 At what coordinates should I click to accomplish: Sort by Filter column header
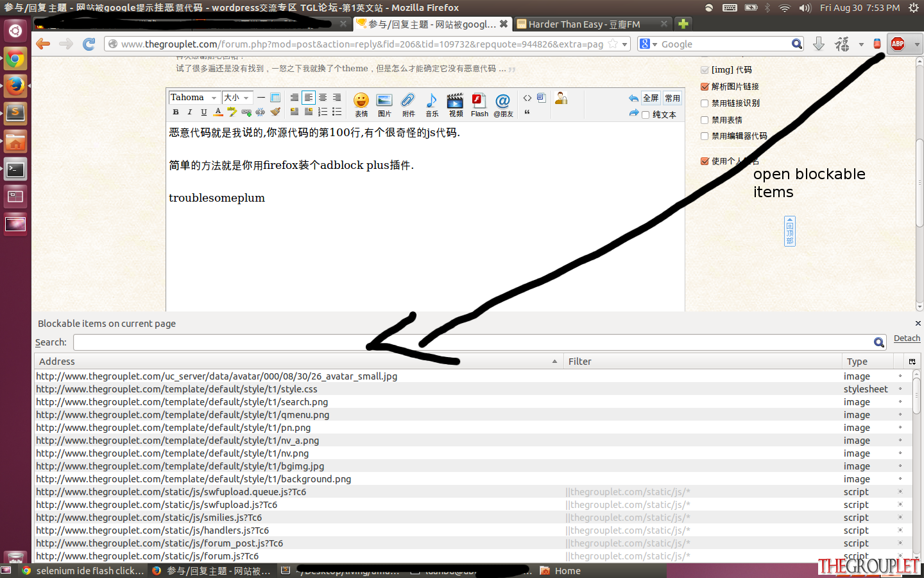702,362
